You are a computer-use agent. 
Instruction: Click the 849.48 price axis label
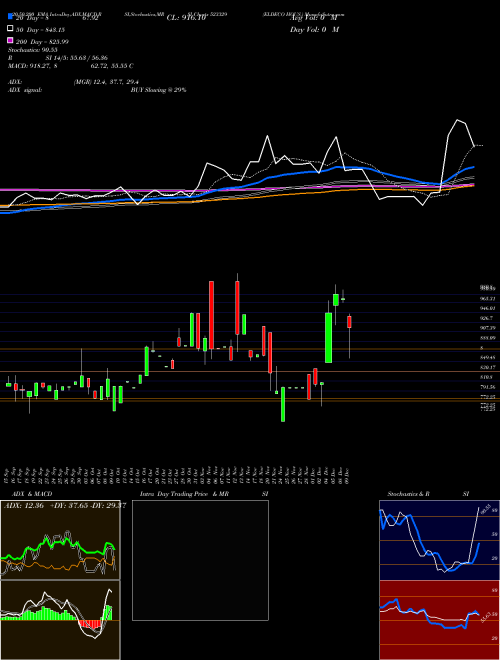click(x=487, y=357)
